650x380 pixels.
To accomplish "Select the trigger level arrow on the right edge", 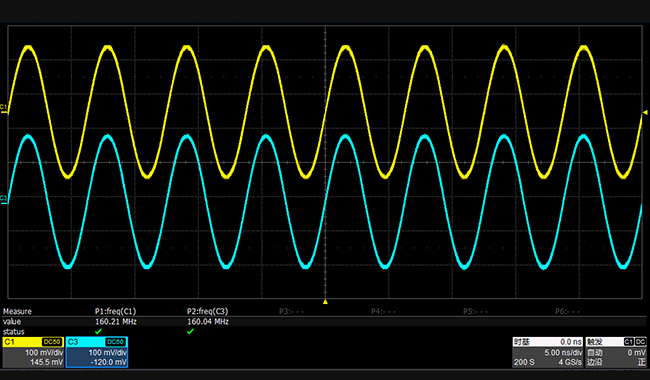I will click(x=645, y=112).
